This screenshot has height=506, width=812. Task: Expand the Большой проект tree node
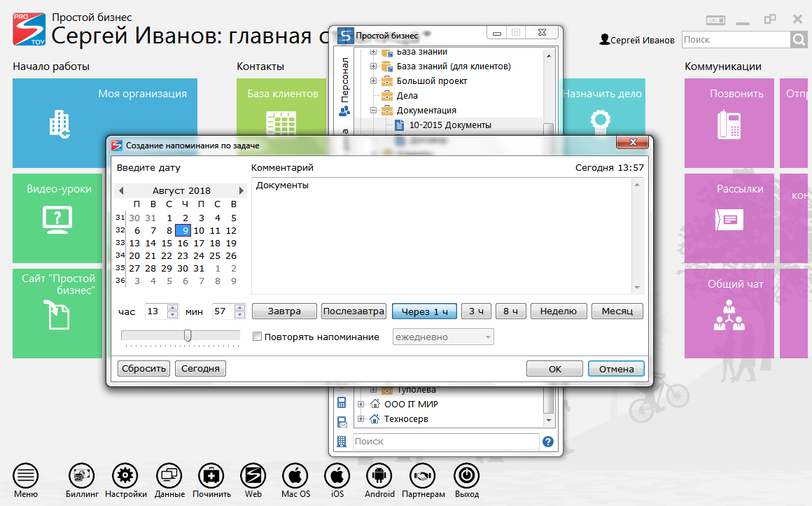[373, 80]
